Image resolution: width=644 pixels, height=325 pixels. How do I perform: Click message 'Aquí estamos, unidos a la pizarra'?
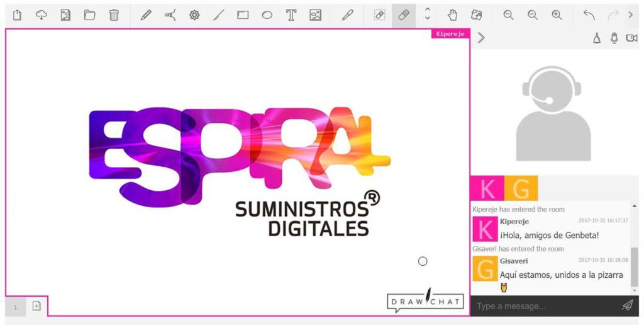click(561, 275)
